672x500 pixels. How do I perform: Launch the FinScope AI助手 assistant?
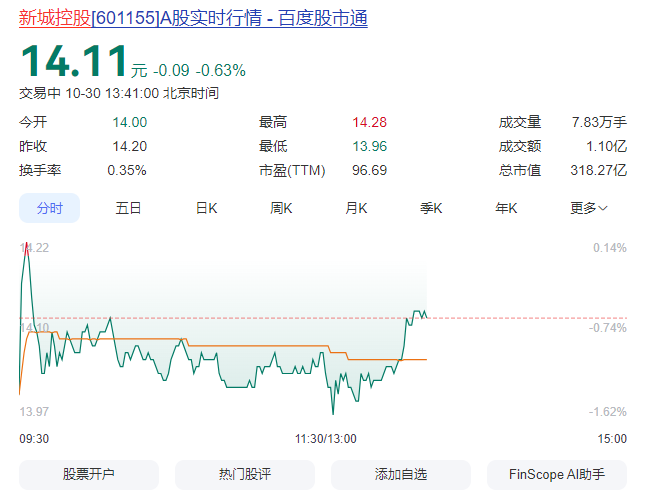557,474
